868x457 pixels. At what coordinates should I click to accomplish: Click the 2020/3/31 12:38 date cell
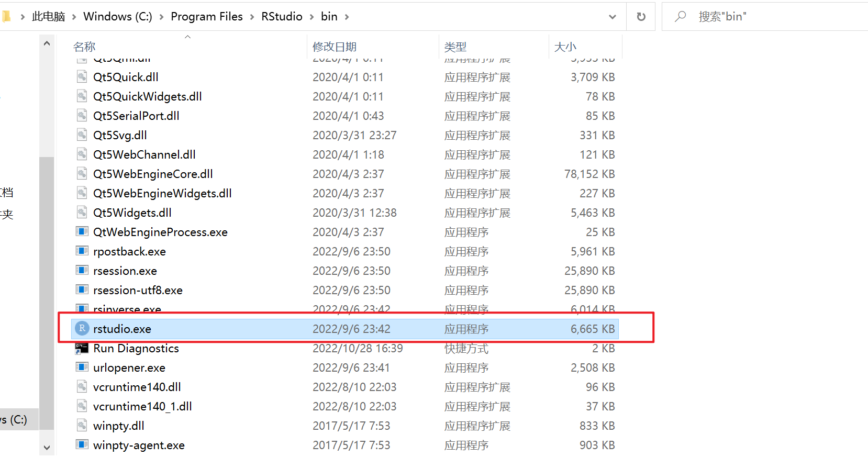(354, 213)
